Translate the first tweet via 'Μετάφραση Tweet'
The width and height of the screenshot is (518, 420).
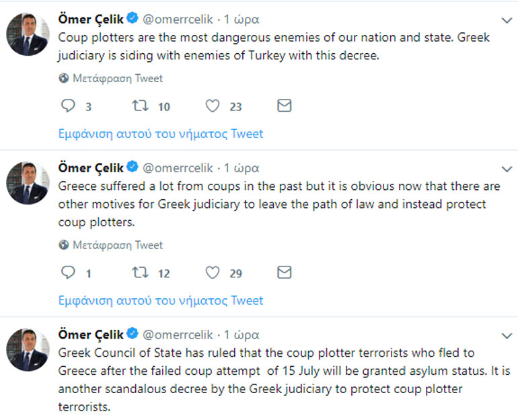pyautogui.click(x=117, y=78)
